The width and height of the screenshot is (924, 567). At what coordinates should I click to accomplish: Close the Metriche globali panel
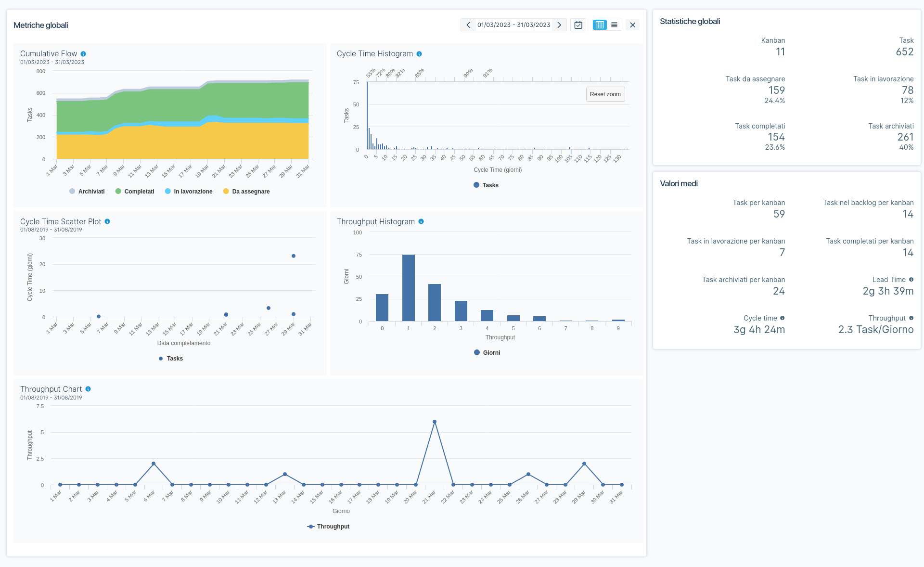(x=633, y=25)
